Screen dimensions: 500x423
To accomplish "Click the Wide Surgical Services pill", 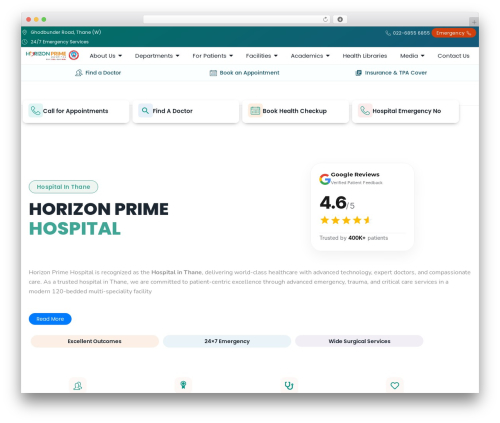I will pos(359,341).
